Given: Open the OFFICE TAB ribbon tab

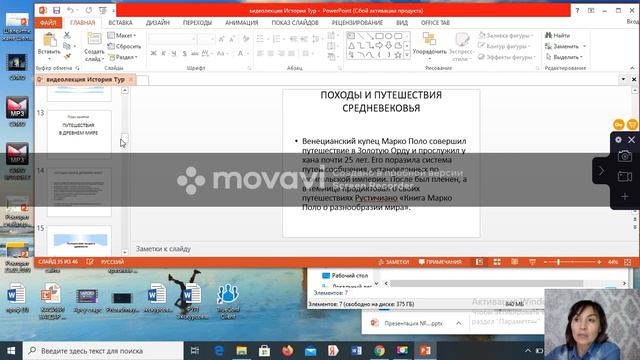Looking at the screenshot, I should [435, 23].
